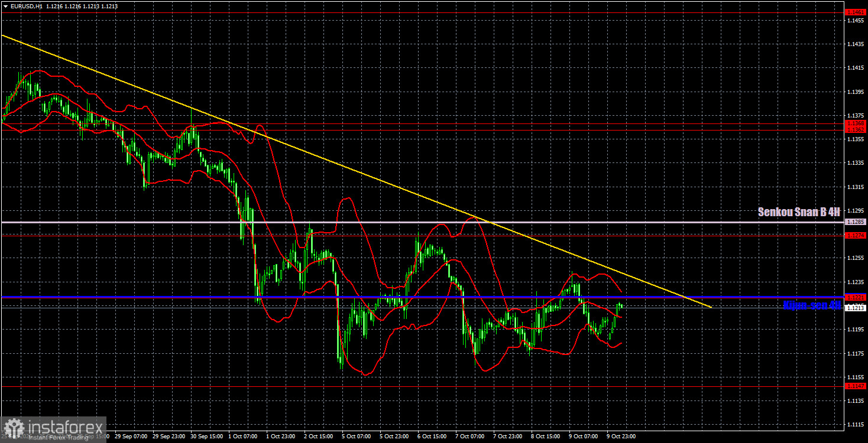Viewport: 868px width, 443px height.
Task: Select the 'Kijun-sen 4H' label
Action: [x=812, y=305]
